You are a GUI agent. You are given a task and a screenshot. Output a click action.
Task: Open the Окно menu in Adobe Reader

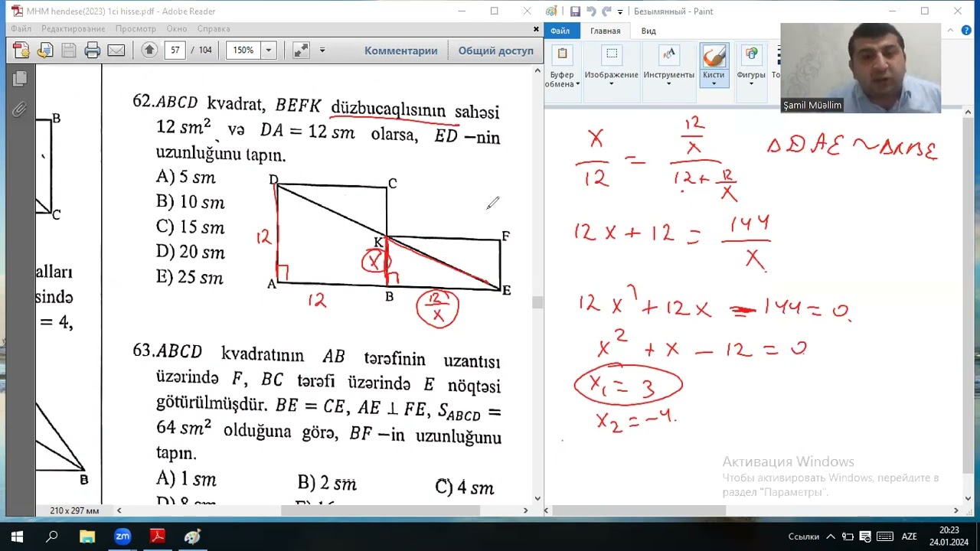[177, 28]
